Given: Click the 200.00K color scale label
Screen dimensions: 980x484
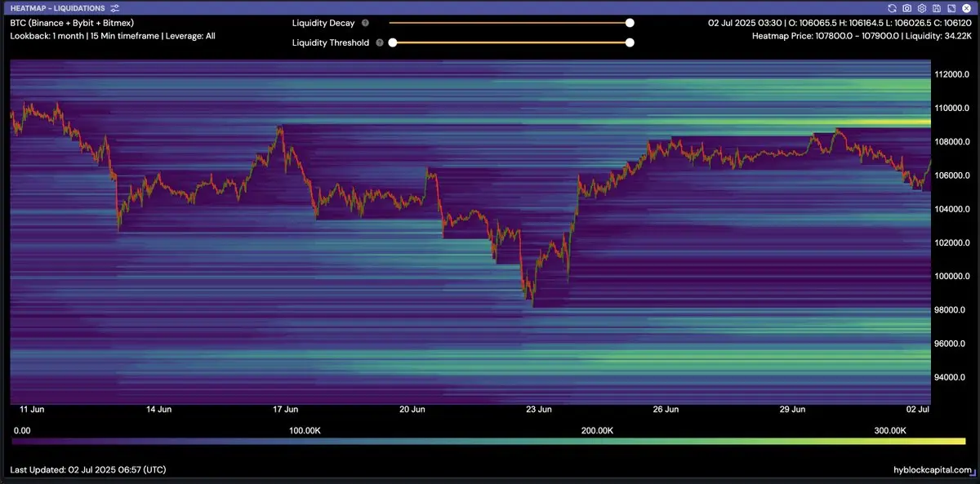Looking at the screenshot, I should click(x=597, y=430).
